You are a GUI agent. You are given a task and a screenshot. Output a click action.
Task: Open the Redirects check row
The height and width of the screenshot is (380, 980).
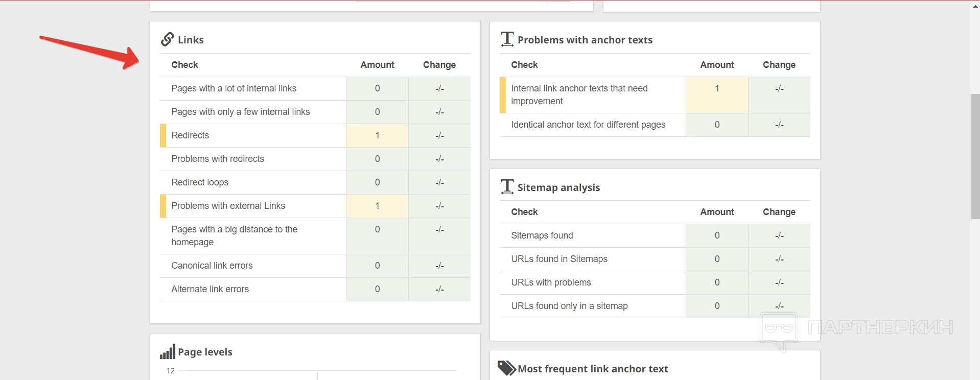[x=190, y=135]
